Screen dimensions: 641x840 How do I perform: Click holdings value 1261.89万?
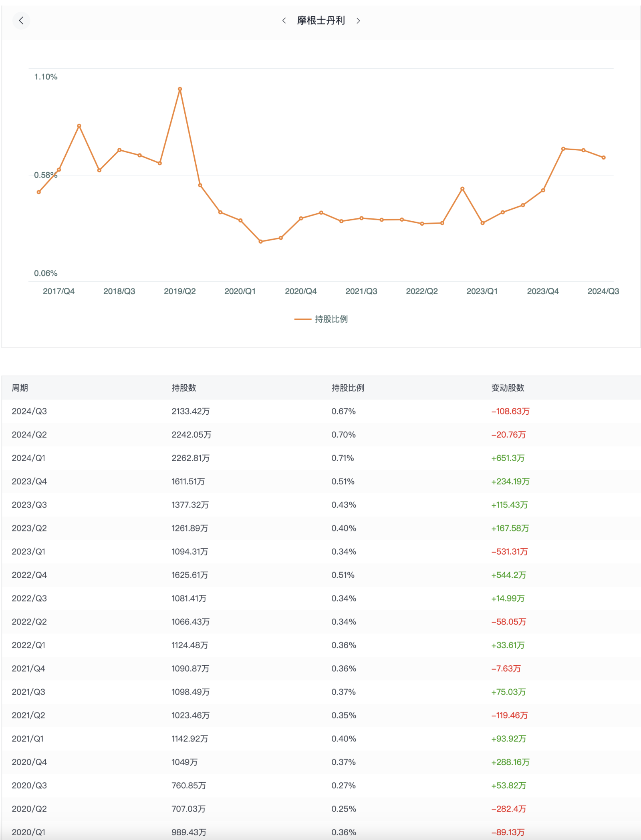(190, 528)
